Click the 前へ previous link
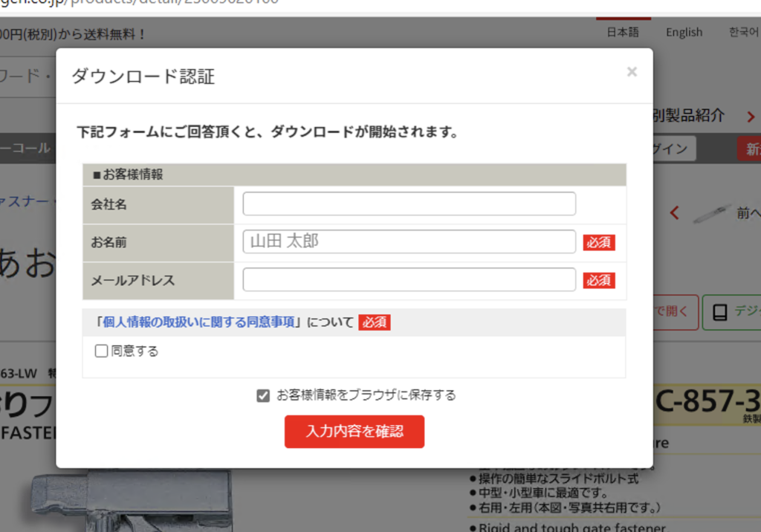761x532 pixels. (748, 213)
